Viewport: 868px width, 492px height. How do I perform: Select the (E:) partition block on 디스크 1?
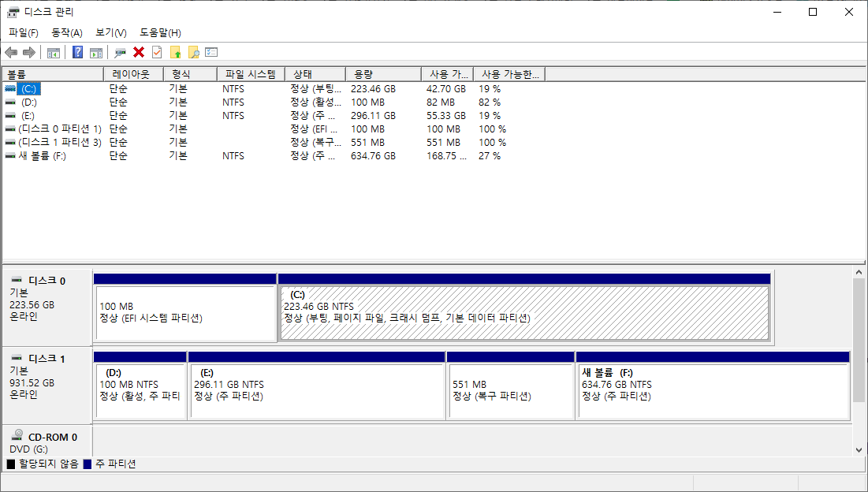[315, 390]
